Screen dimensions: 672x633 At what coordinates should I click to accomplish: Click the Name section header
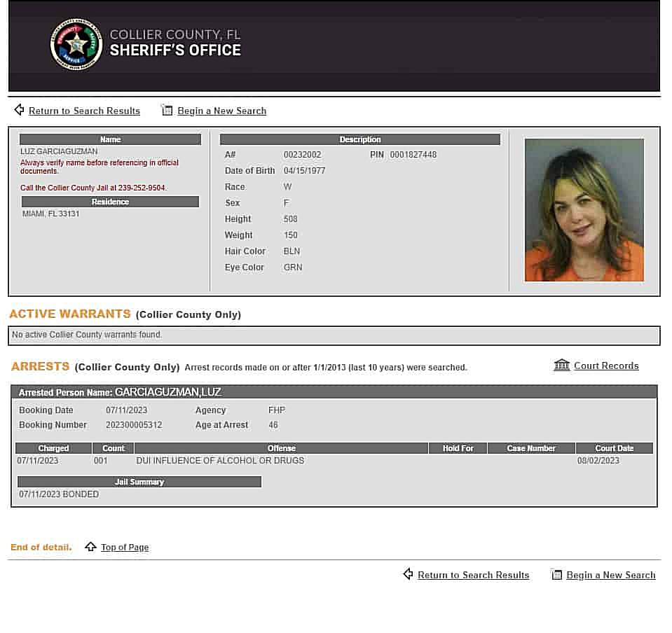[110, 139]
